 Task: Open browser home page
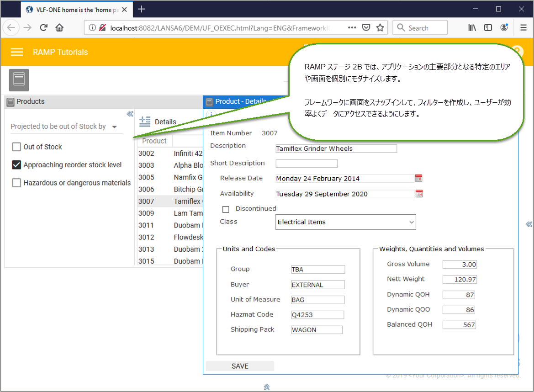[x=59, y=27]
